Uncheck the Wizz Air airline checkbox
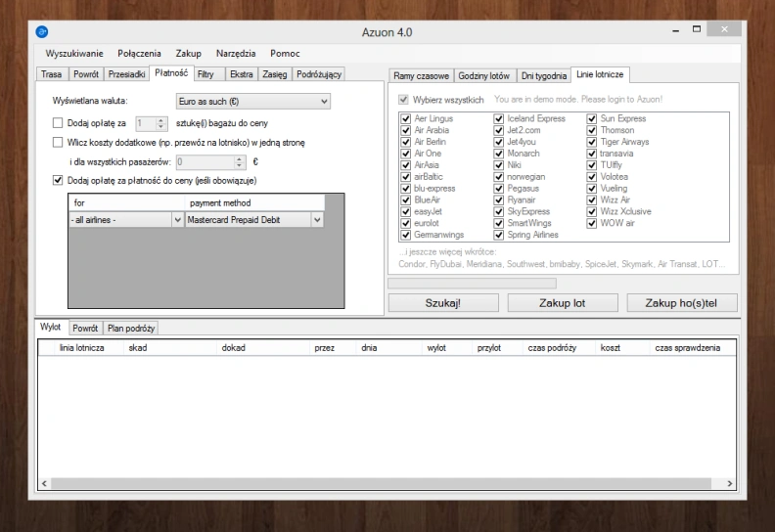The image size is (775, 532). 592,200
